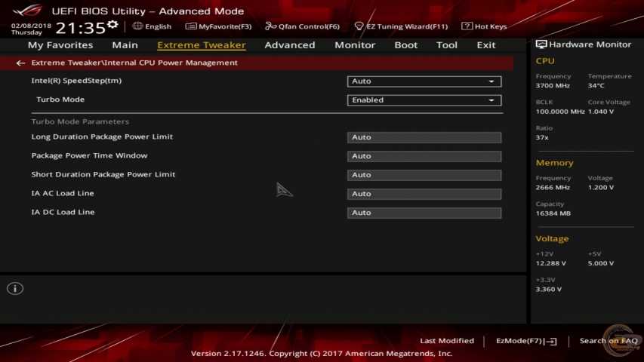
Task: Select the Extreme Tweaker tab
Action: [202, 45]
